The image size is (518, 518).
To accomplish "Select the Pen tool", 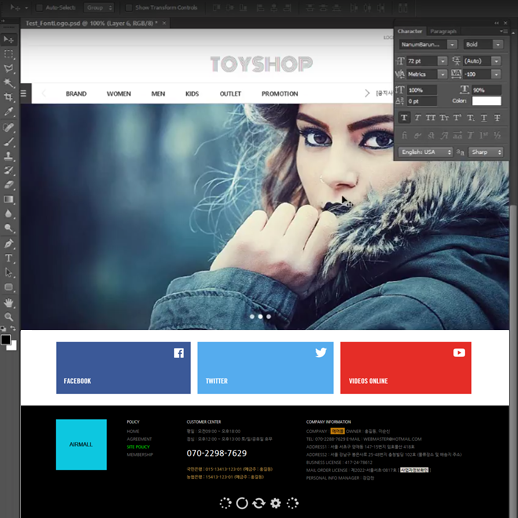I will pyautogui.click(x=9, y=244).
